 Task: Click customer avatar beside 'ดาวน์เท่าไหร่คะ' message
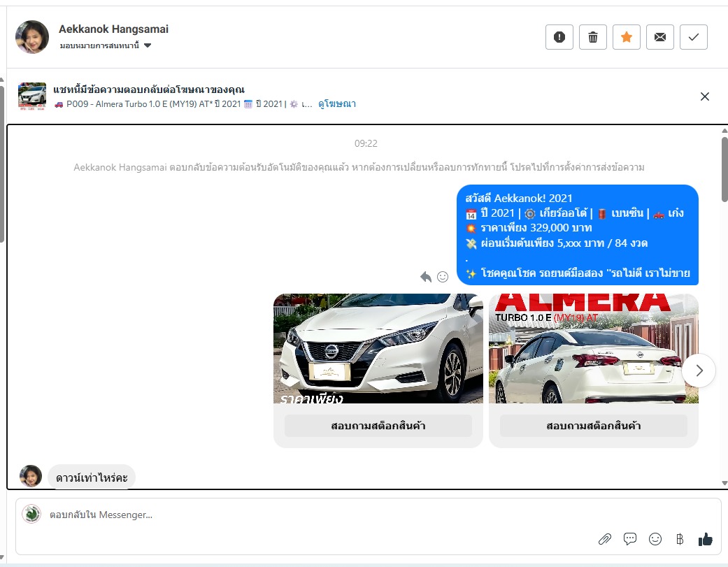(31, 476)
